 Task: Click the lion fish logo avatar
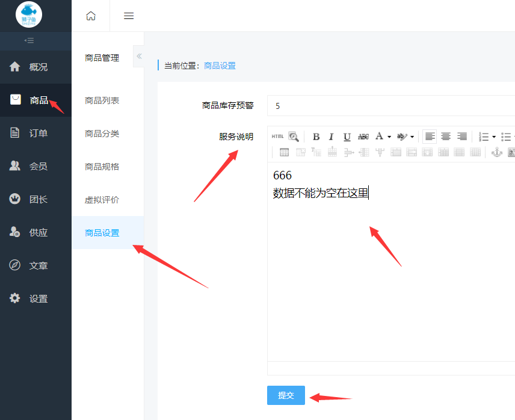[29, 15]
